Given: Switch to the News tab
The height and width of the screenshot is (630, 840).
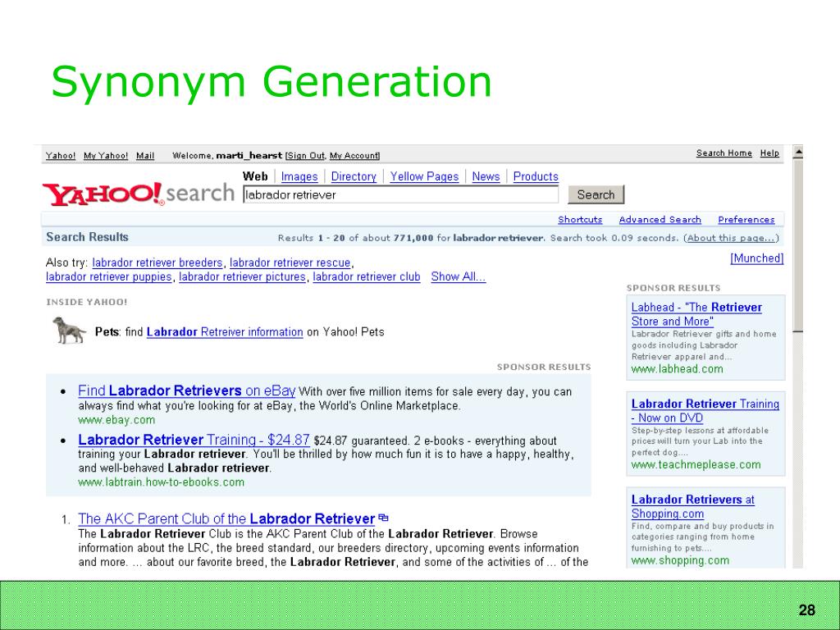Looking at the screenshot, I should coord(486,177).
